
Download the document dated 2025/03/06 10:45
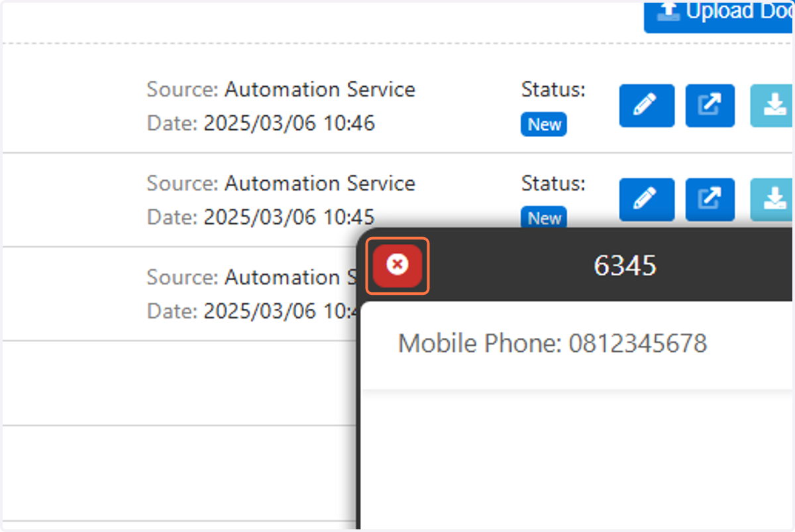772,199
